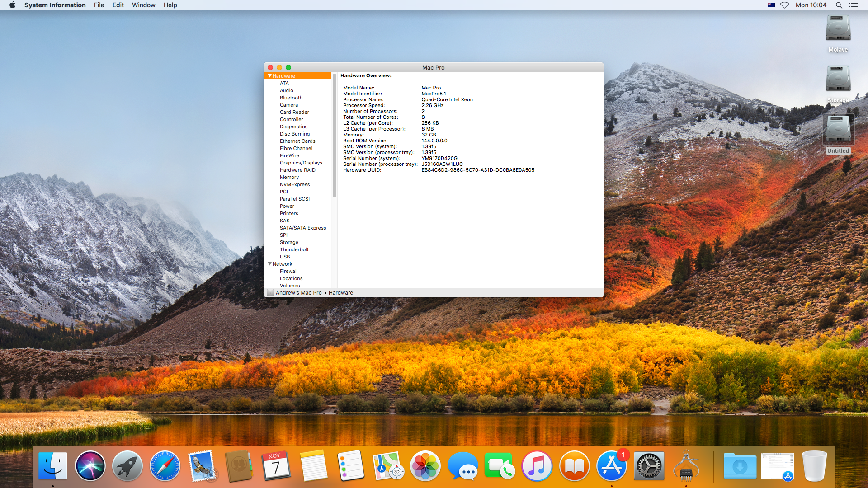Open System Preferences gear icon
This screenshot has width=868, height=488.
point(649,466)
